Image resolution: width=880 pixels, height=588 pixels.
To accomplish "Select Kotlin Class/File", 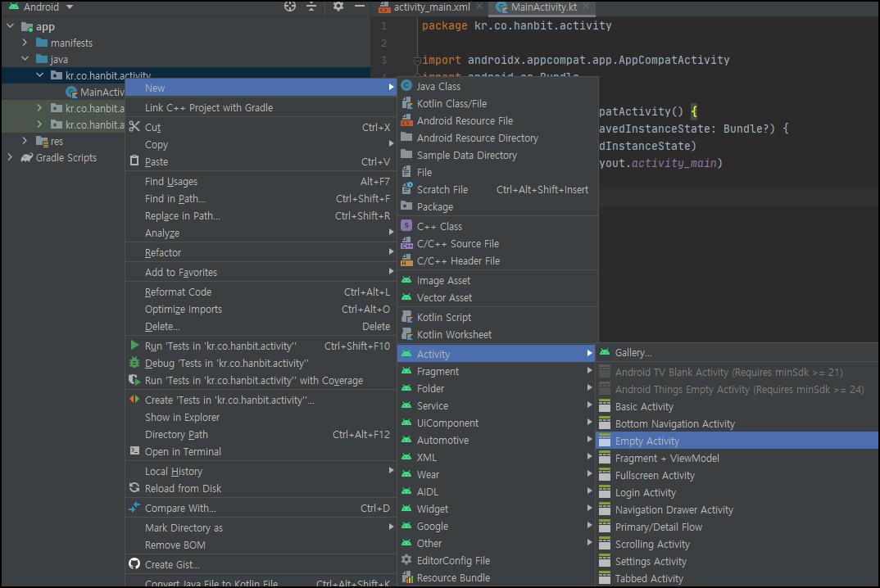I will point(497,104).
